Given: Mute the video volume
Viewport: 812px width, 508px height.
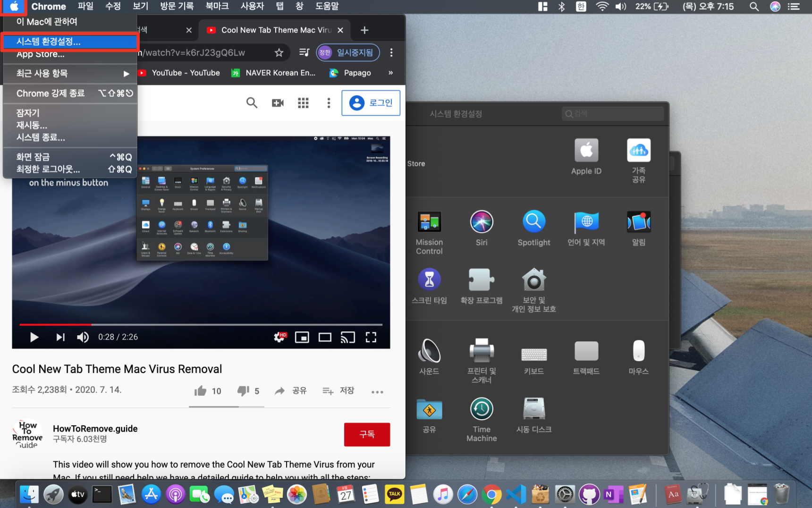Looking at the screenshot, I should click(x=83, y=337).
